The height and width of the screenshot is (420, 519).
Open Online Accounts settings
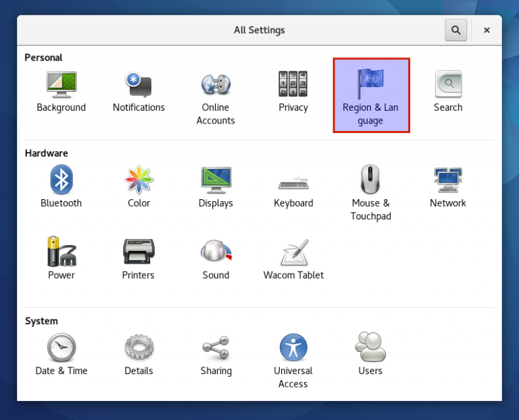tap(216, 95)
